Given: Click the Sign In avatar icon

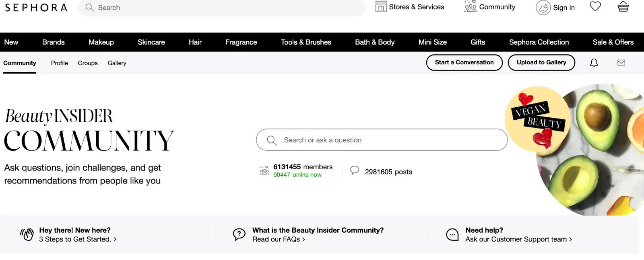Looking at the screenshot, I should pyautogui.click(x=543, y=8).
